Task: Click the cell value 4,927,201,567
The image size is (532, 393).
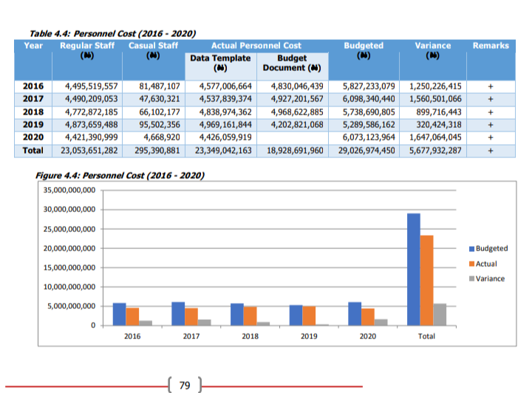Action: click(297, 99)
